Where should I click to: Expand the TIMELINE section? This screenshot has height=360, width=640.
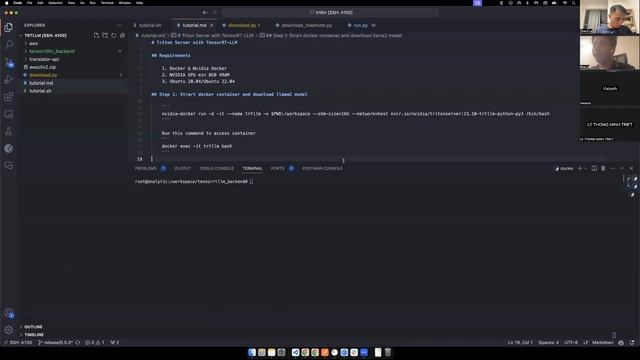(34, 335)
